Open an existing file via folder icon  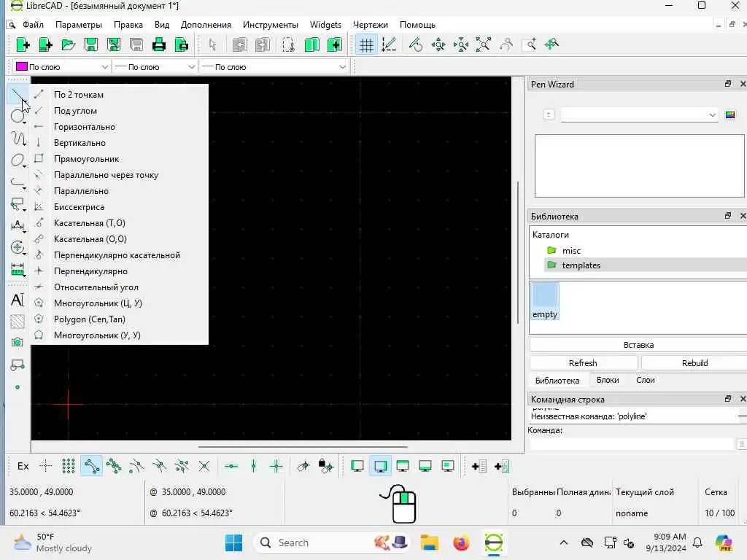68,44
